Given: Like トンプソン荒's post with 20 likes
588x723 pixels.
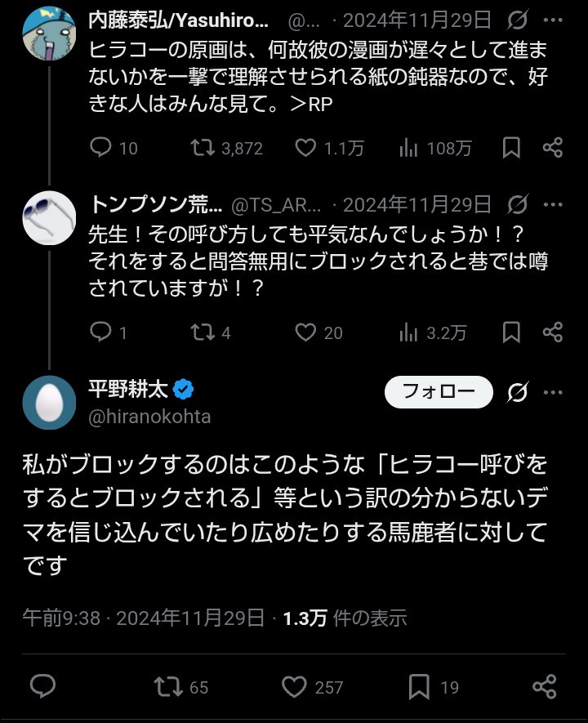Looking at the screenshot, I should click(305, 332).
